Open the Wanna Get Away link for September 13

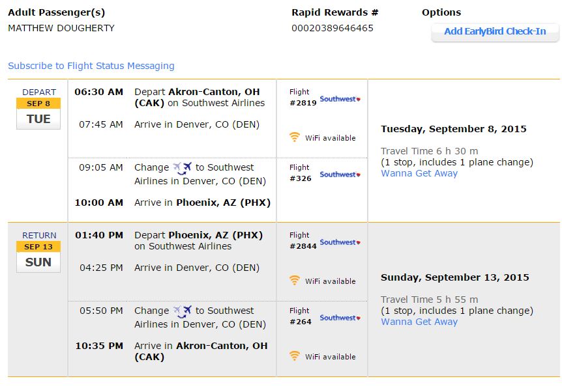(x=419, y=322)
